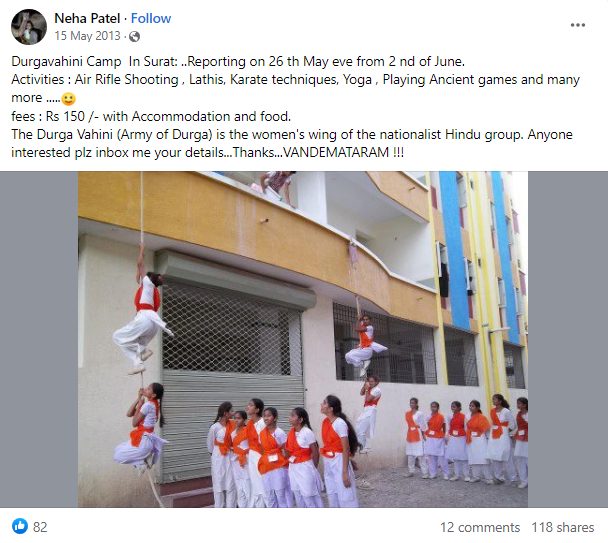
Task: Click the girl climbing the left rope
Action: [142, 318]
